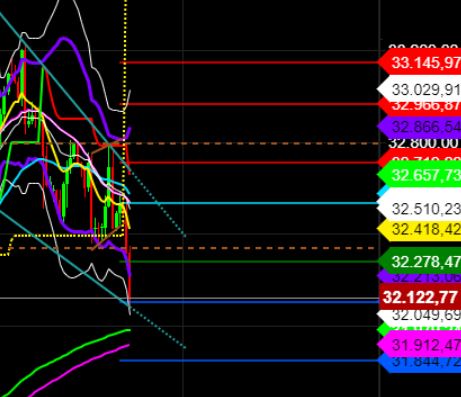Click the upper orange dashed line near 32.800
Viewport: 461px width, 397px height.
click(189, 143)
